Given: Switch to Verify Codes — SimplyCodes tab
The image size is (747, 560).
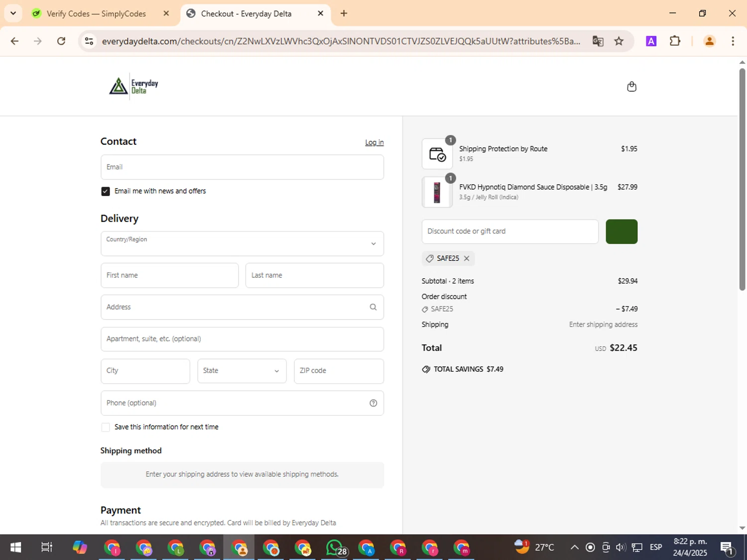Looking at the screenshot, I should click(96, 13).
